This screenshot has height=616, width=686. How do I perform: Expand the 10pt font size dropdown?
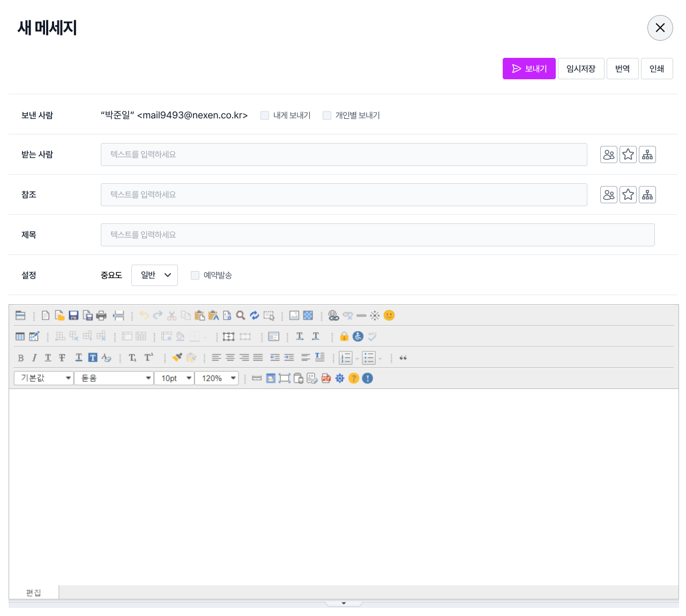(174, 378)
